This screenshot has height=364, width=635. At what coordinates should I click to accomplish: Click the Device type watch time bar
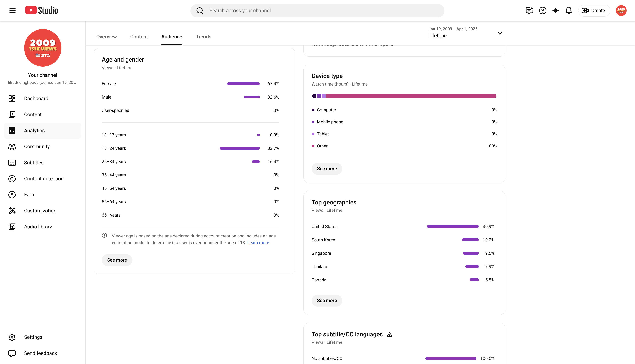tap(404, 96)
